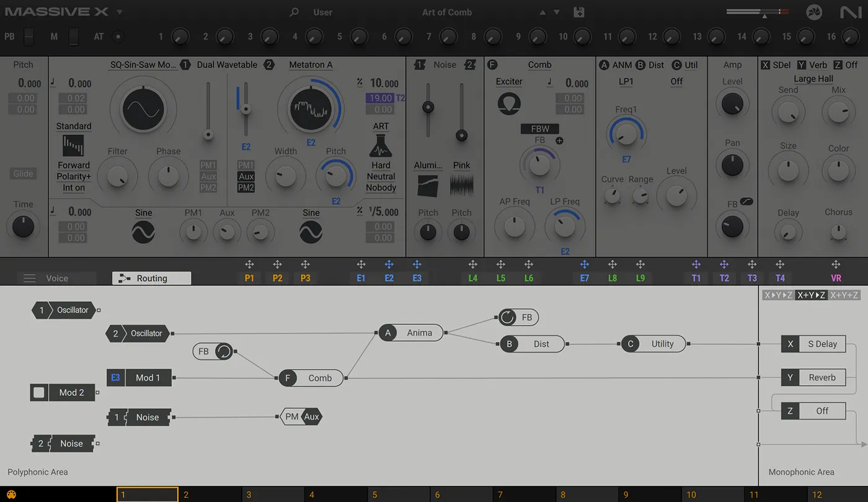Click the FBW button in the Comb filter
Viewport: 868px width, 502px height.
[x=540, y=128]
